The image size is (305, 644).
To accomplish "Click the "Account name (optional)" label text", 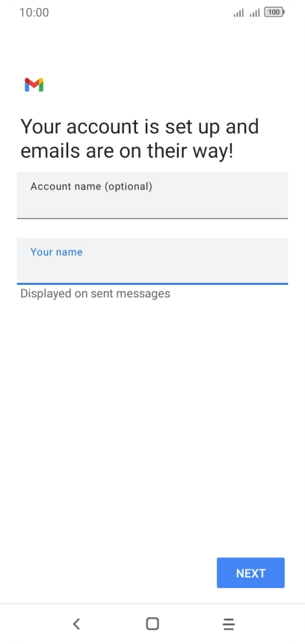I will (x=91, y=187).
